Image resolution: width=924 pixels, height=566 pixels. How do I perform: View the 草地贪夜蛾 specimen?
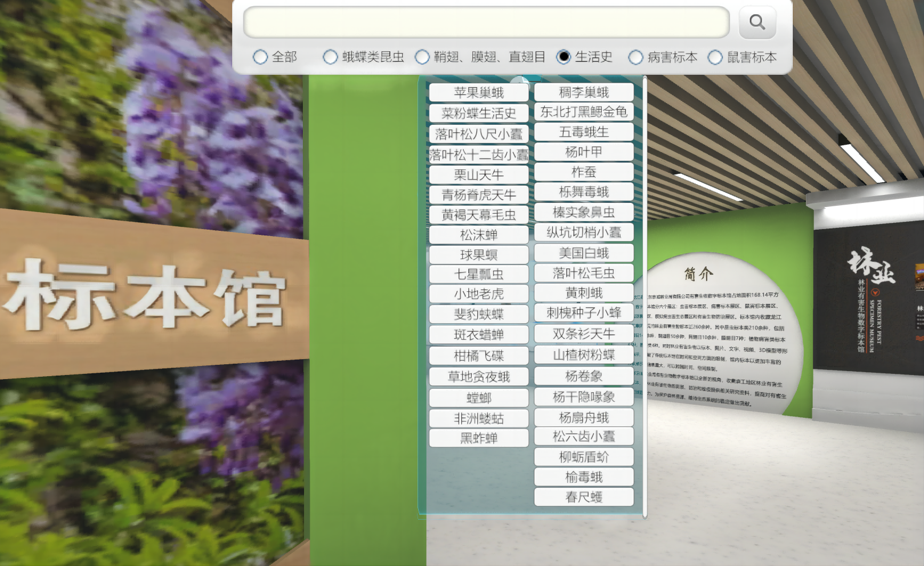(479, 377)
